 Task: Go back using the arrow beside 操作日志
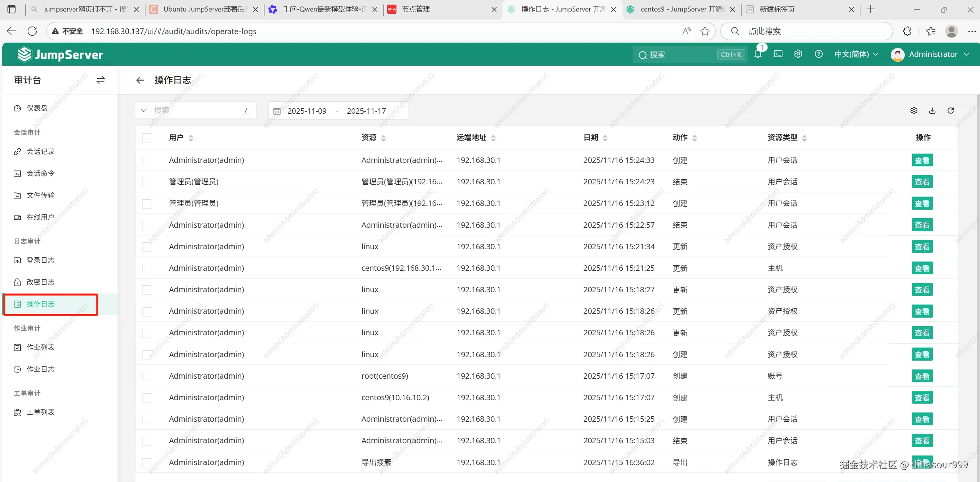pos(140,80)
